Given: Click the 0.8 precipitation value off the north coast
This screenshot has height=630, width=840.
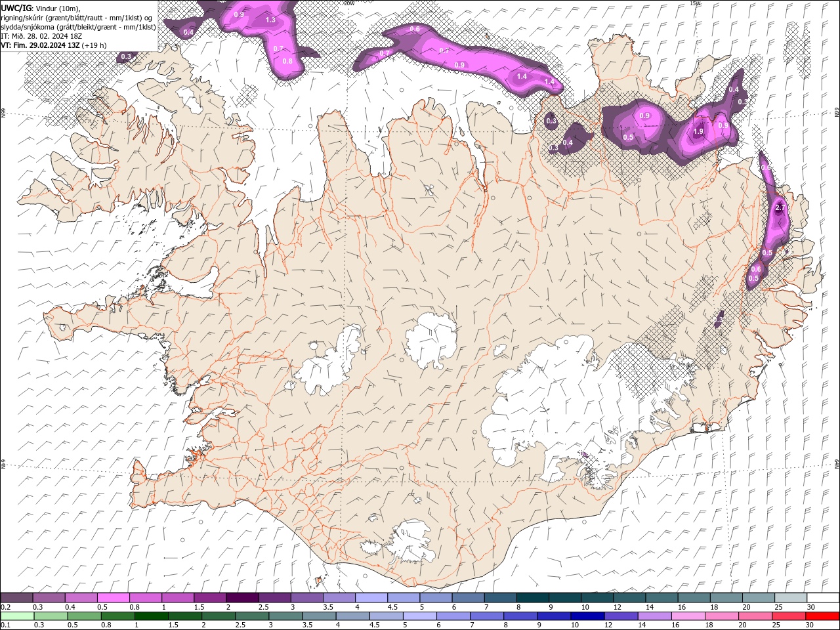Looking at the screenshot, I should [x=287, y=61].
